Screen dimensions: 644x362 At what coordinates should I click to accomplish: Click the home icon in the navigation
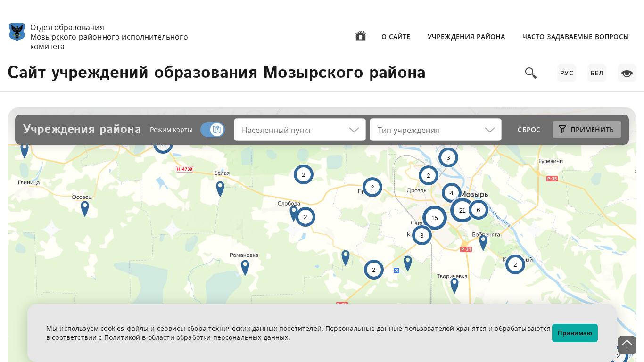[360, 36]
